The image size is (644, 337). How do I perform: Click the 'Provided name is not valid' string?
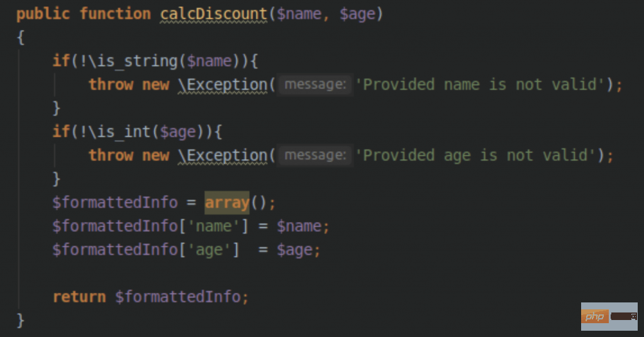click(479, 84)
